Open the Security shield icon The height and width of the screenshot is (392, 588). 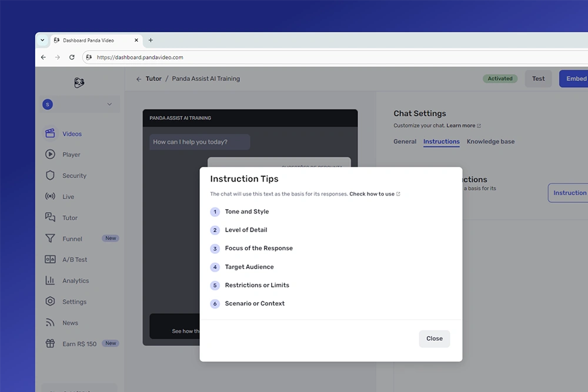pyautogui.click(x=50, y=175)
